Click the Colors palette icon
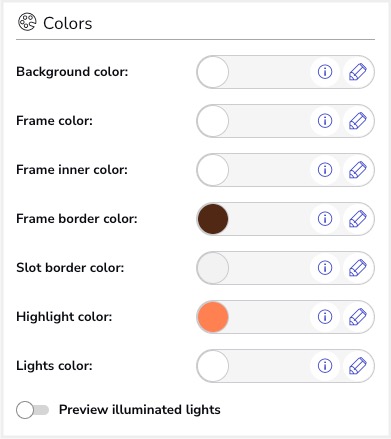The image size is (391, 439). pos(27,22)
